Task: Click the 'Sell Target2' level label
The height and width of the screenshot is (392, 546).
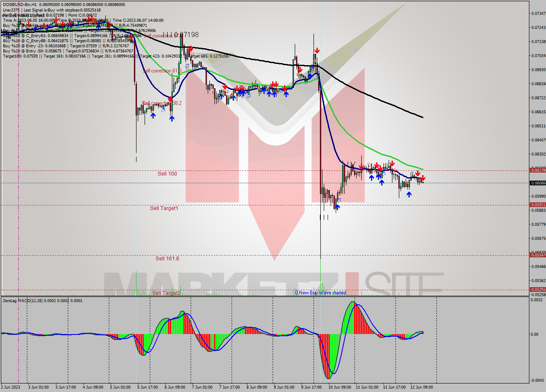Action: pyautogui.click(x=166, y=293)
